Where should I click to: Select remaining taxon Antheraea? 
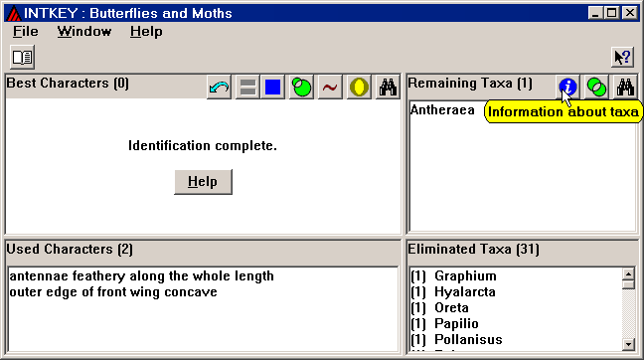coord(442,110)
